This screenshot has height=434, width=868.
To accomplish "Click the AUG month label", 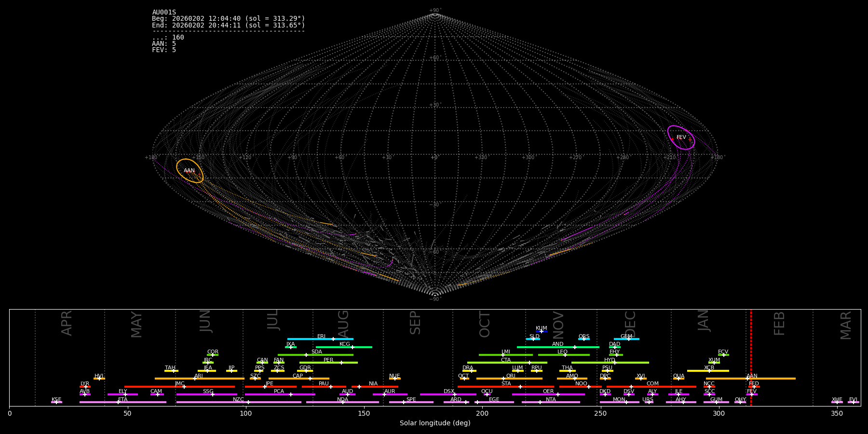I will coord(343,324).
